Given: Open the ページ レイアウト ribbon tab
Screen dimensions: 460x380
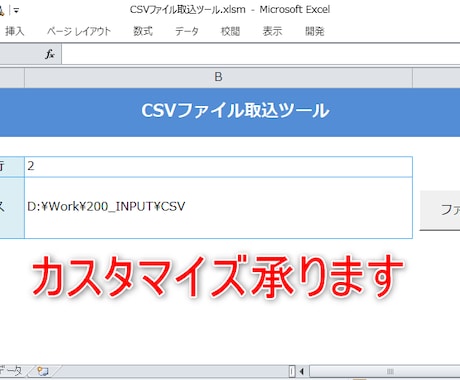Looking at the screenshot, I should tap(79, 31).
